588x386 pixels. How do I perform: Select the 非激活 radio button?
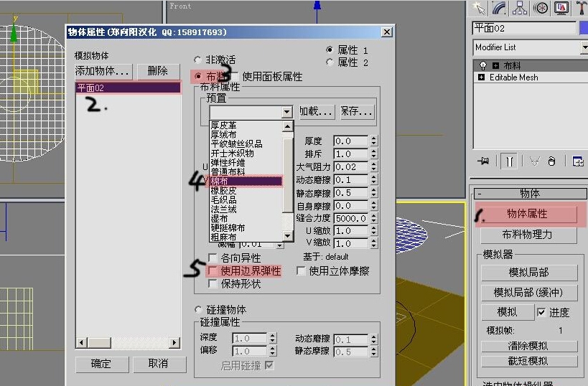pyautogui.click(x=197, y=60)
